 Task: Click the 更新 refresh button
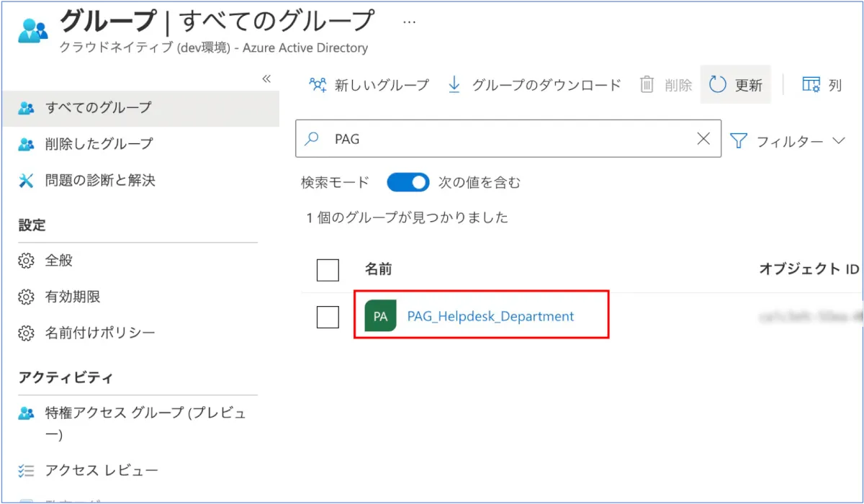(x=735, y=85)
